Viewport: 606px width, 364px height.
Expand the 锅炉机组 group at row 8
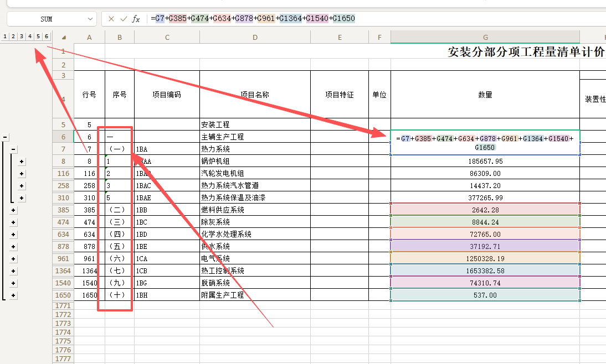pyautogui.click(x=22, y=162)
